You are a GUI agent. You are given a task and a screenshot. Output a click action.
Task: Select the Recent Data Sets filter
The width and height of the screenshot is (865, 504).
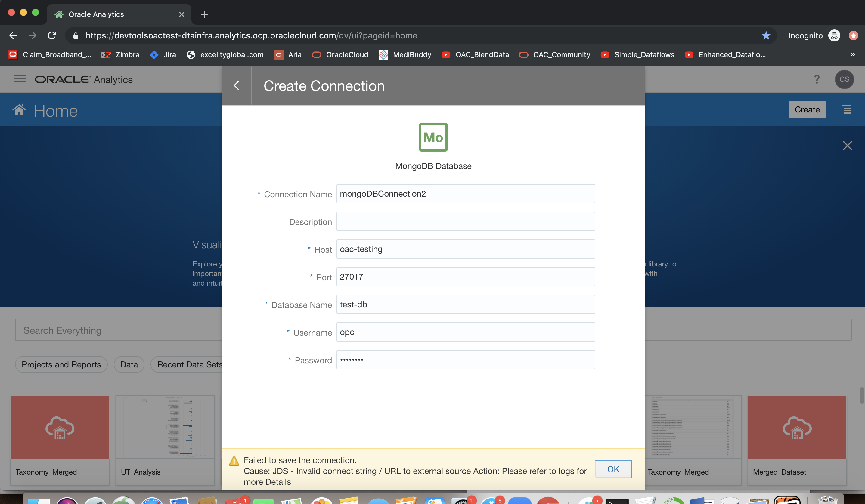click(186, 364)
